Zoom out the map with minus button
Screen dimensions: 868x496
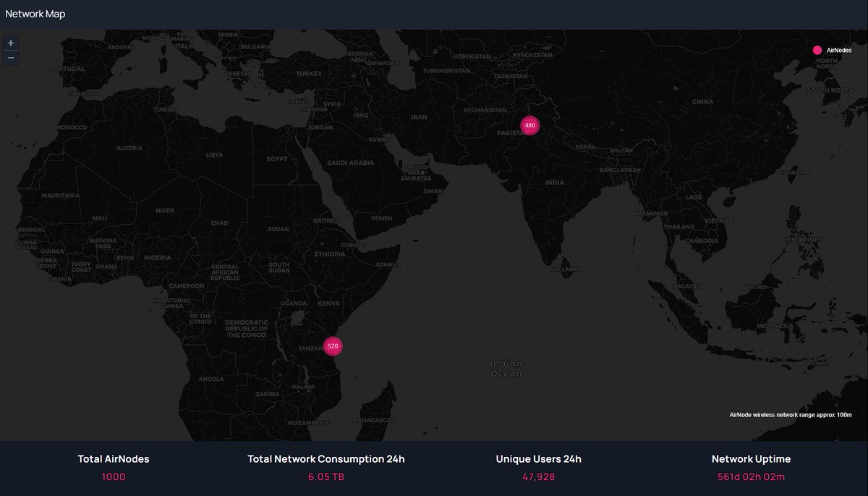[x=11, y=58]
